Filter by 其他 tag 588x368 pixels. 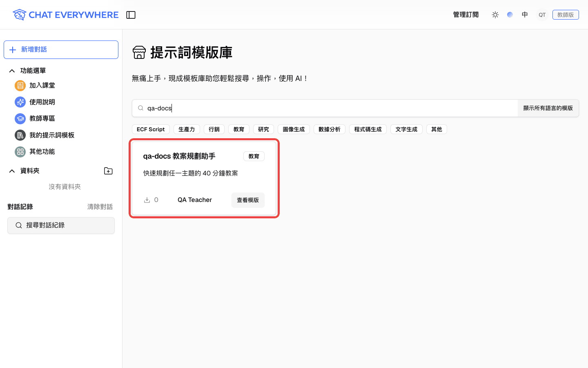[x=437, y=129]
